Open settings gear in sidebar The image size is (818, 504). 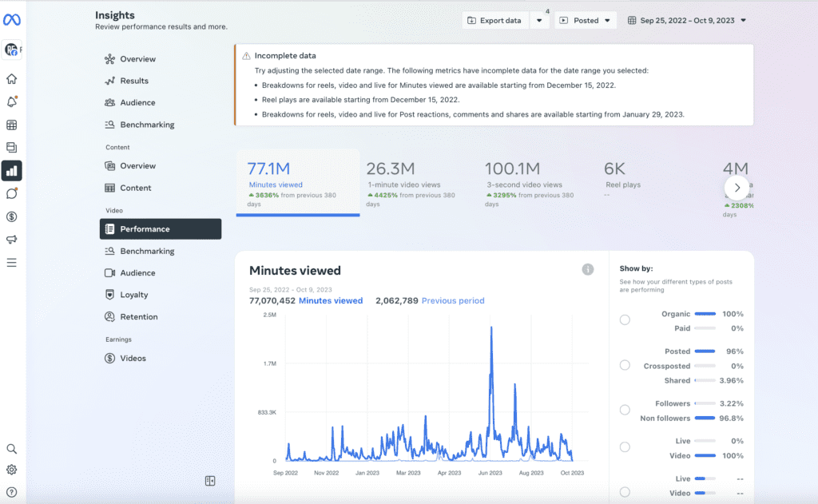[x=12, y=470]
